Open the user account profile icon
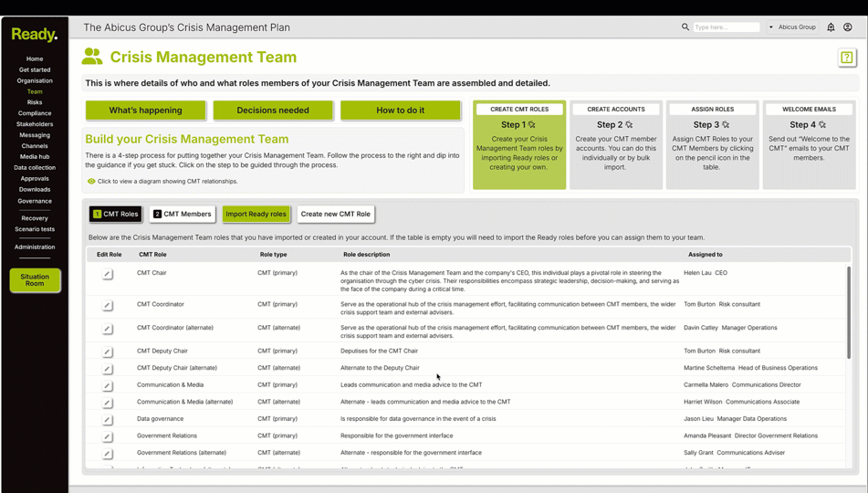Viewport: 868px width, 493px height. click(848, 27)
